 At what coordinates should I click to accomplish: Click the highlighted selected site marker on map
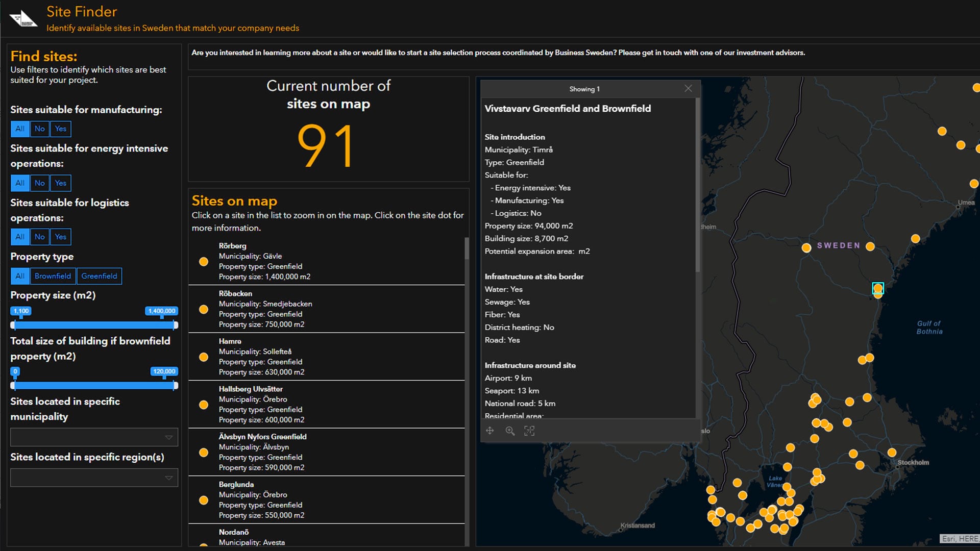(877, 289)
